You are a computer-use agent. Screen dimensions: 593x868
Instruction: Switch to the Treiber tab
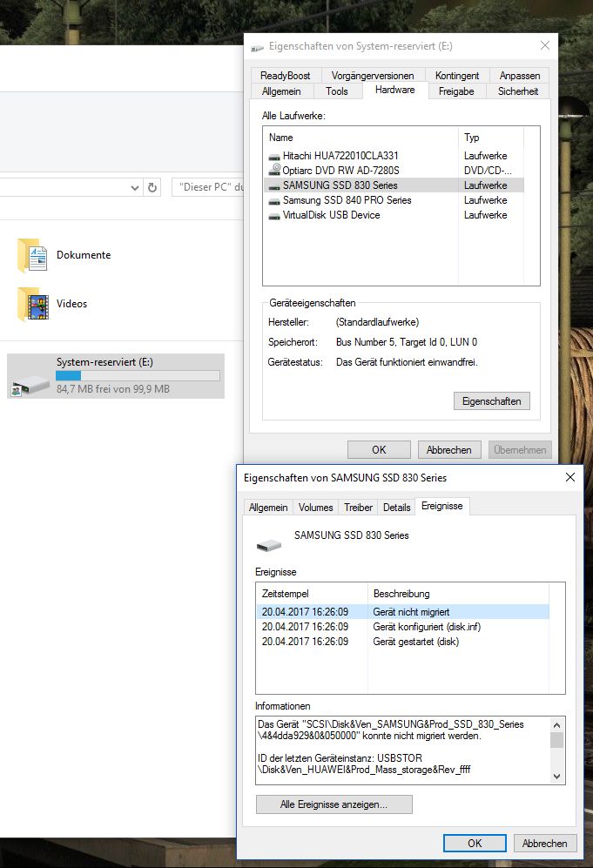tap(358, 508)
